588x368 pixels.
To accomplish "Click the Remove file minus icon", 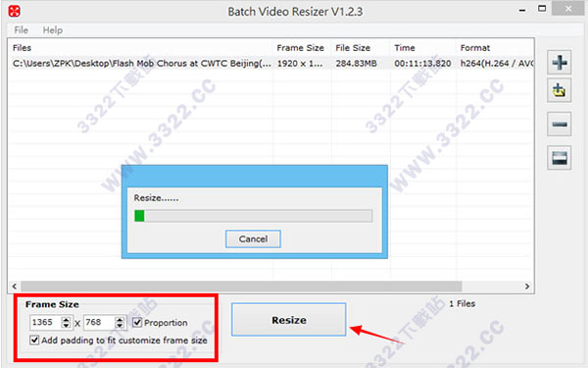I will click(560, 124).
